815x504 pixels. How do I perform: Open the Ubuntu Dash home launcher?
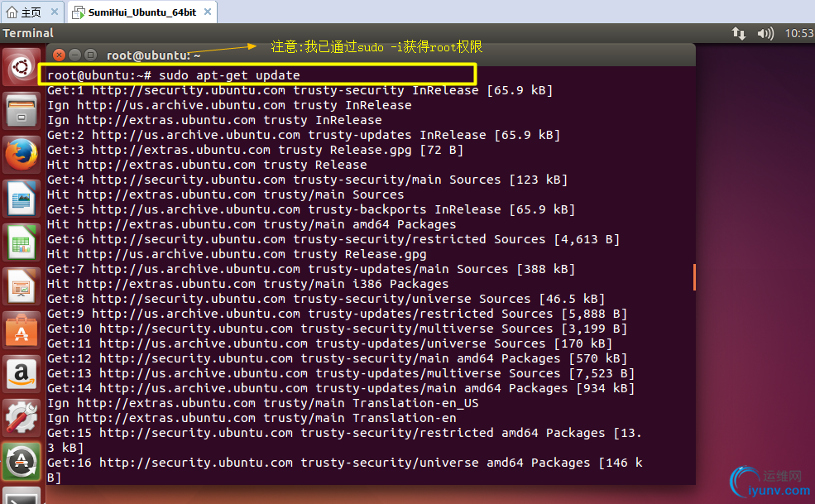click(22, 67)
